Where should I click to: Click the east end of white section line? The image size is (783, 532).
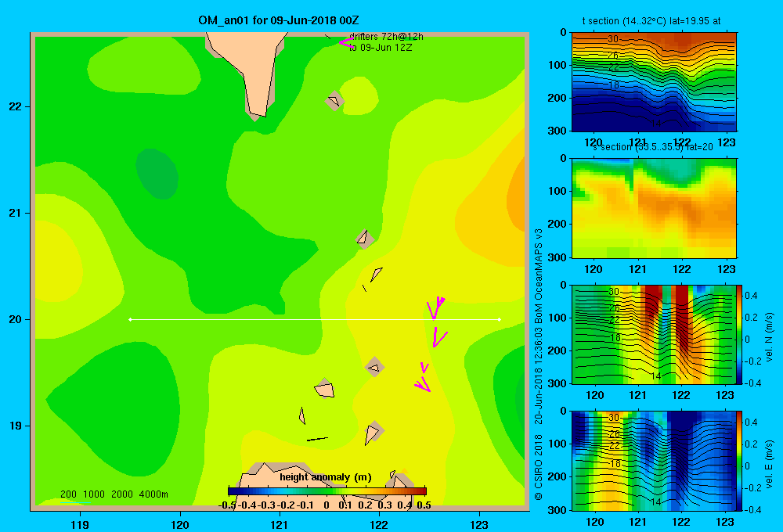click(x=500, y=319)
